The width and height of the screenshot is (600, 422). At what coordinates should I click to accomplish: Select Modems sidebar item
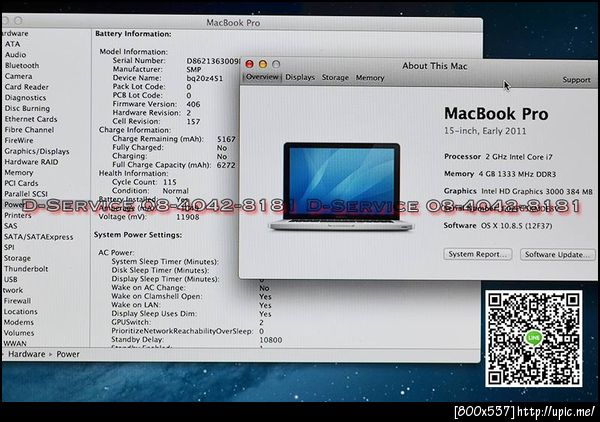click(19, 323)
